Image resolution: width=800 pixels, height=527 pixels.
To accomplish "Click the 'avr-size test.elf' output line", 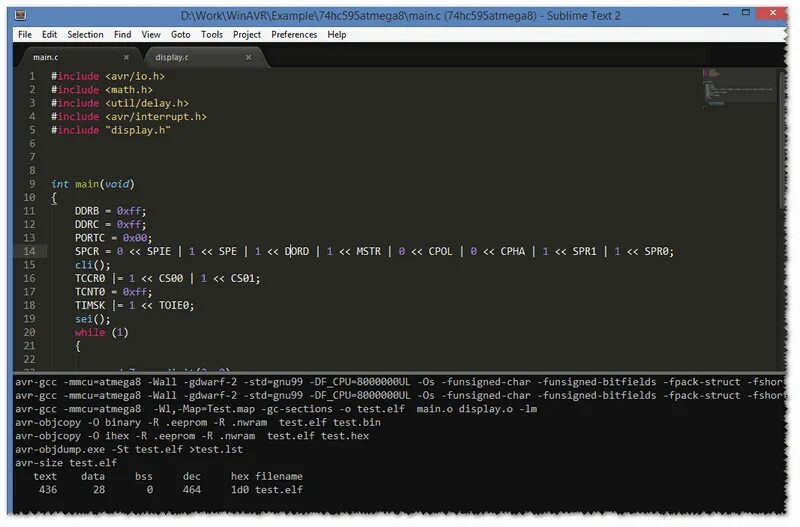I will point(66,463).
